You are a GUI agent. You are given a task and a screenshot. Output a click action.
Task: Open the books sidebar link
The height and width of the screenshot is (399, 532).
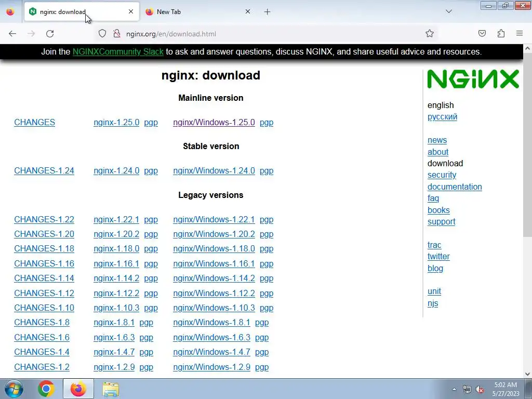click(438, 210)
